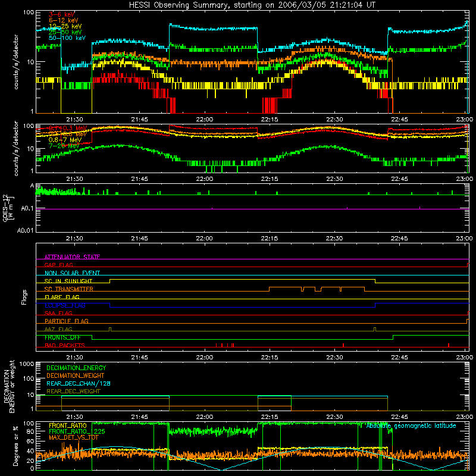This screenshot has width=476, height=476.
Task: Click the Degrees or % axis label
Action: [x=15, y=446]
